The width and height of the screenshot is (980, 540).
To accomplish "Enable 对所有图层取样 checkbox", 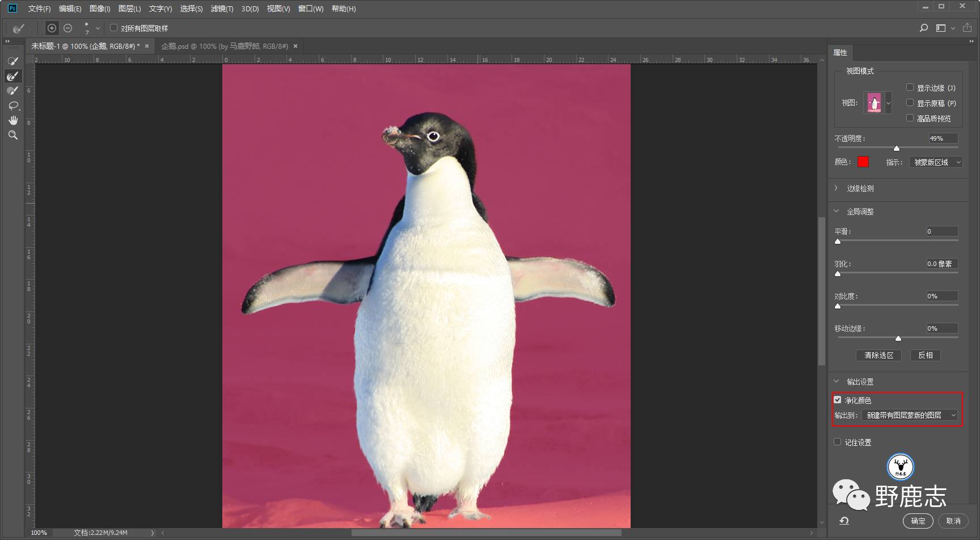I will (113, 28).
